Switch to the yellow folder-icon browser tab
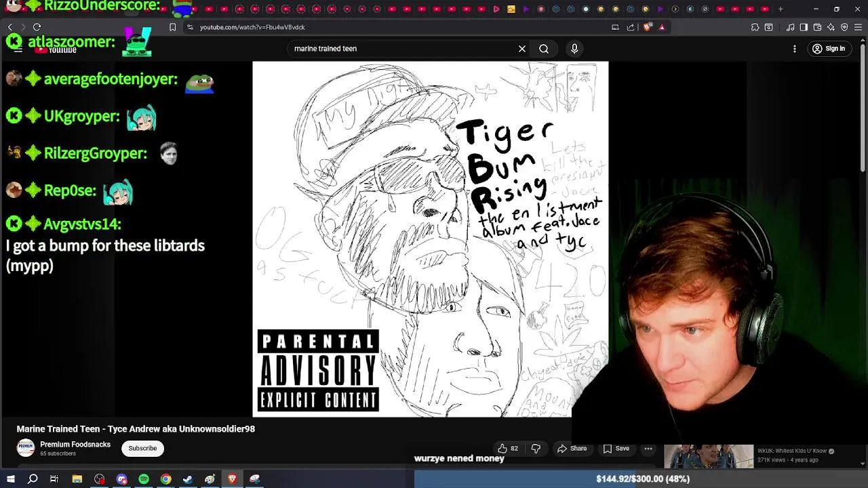This screenshot has height=488, width=868. click(x=511, y=9)
